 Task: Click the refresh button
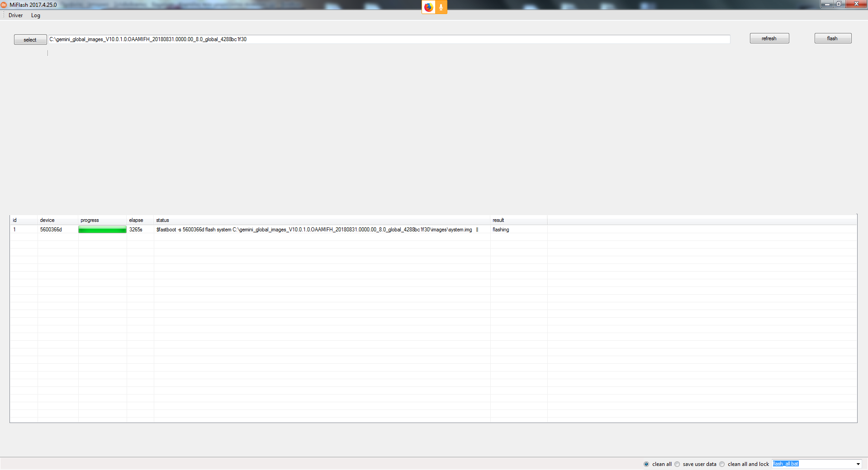pos(769,38)
